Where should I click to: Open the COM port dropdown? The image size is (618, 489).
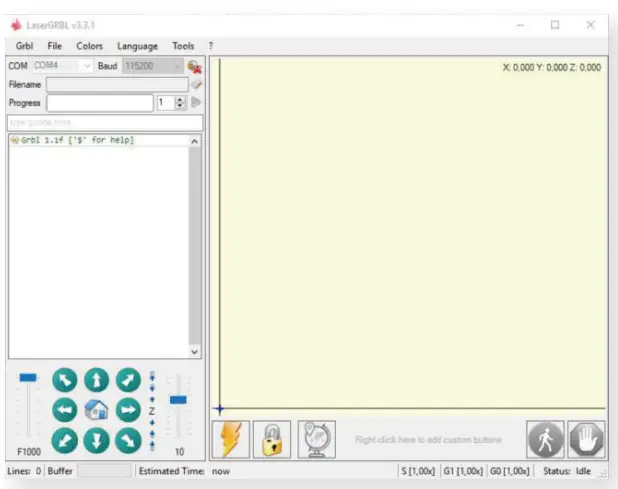coord(63,65)
